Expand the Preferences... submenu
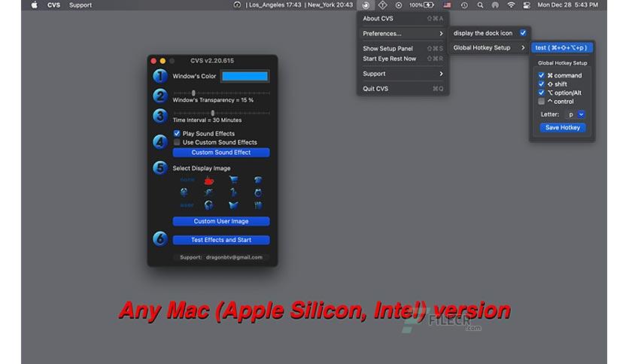 coord(403,33)
